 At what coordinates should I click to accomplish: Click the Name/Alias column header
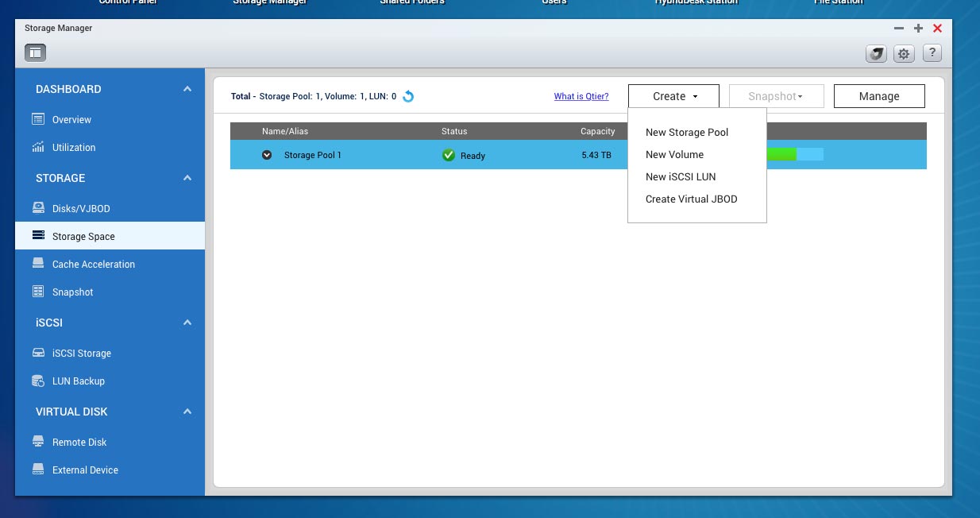(x=285, y=131)
